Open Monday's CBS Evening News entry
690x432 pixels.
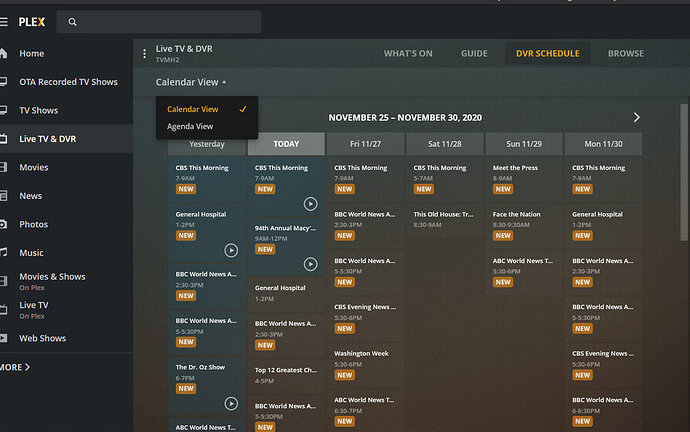(603, 365)
